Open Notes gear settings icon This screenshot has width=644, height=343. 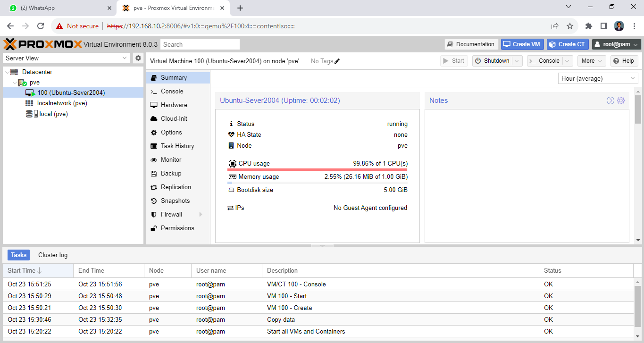pyautogui.click(x=621, y=100)
